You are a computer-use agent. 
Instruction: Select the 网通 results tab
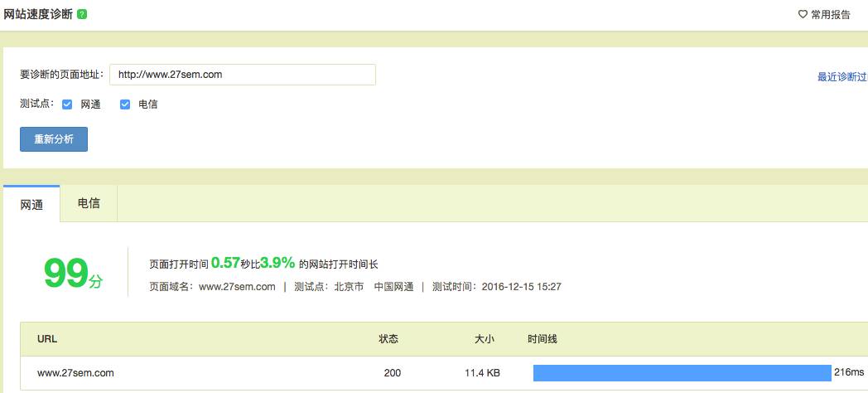[31, 204]
